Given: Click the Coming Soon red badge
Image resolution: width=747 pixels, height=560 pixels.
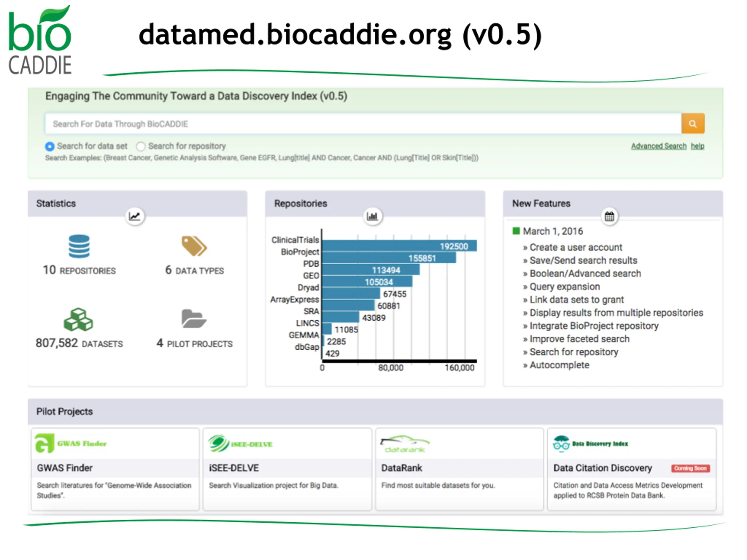Looking at the screenshot, I should click(690, 468).
